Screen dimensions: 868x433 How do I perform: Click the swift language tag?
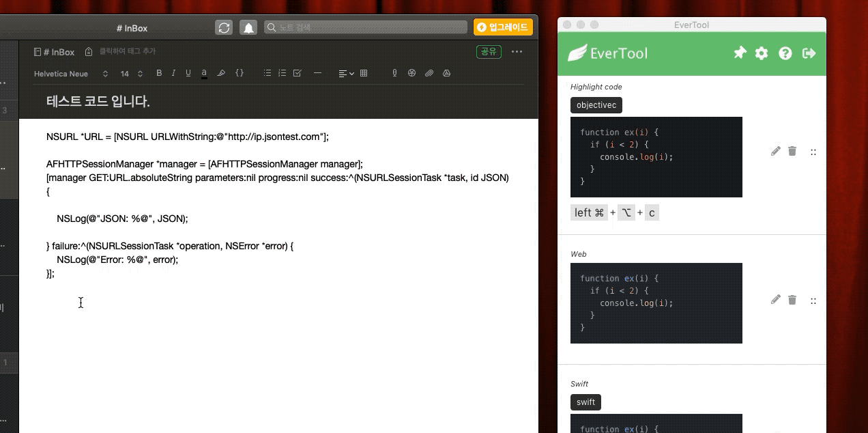[x=585, y=402]
